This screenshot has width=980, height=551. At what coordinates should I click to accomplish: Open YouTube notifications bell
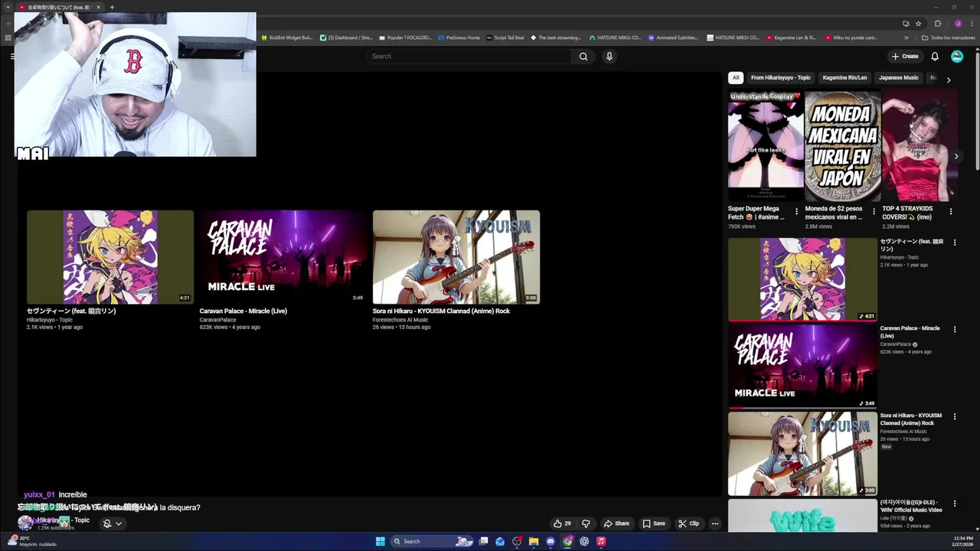[x=935, y=56]
